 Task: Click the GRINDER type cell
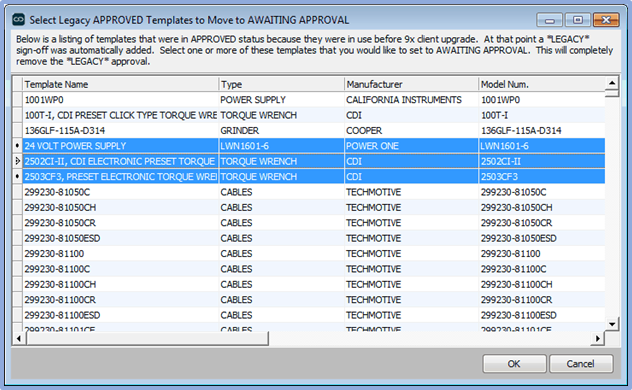pos(281,131)
